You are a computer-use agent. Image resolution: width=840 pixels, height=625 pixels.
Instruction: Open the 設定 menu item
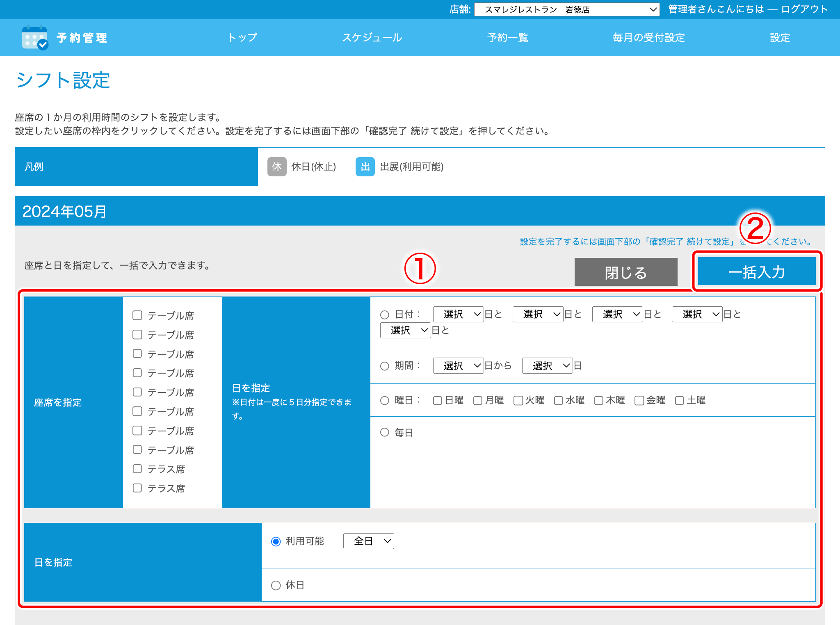pos(780,38)
